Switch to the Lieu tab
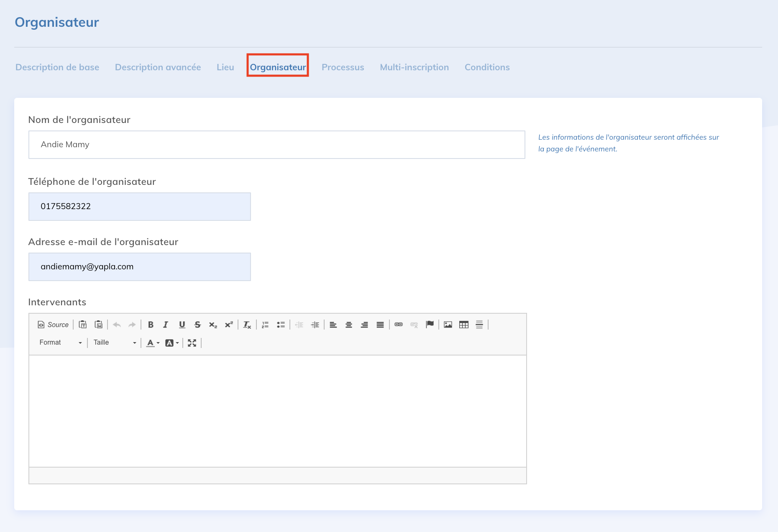 (x=225, y=67)
